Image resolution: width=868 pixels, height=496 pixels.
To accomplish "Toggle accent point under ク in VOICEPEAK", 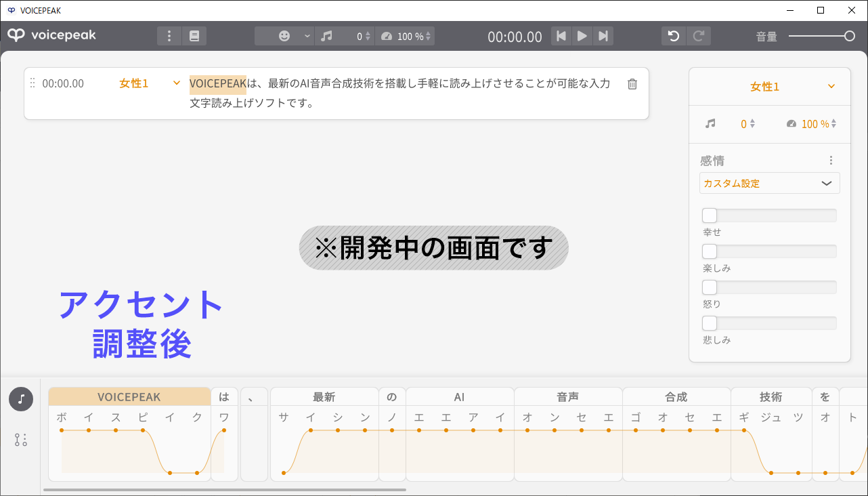I will tap(197, 472).
